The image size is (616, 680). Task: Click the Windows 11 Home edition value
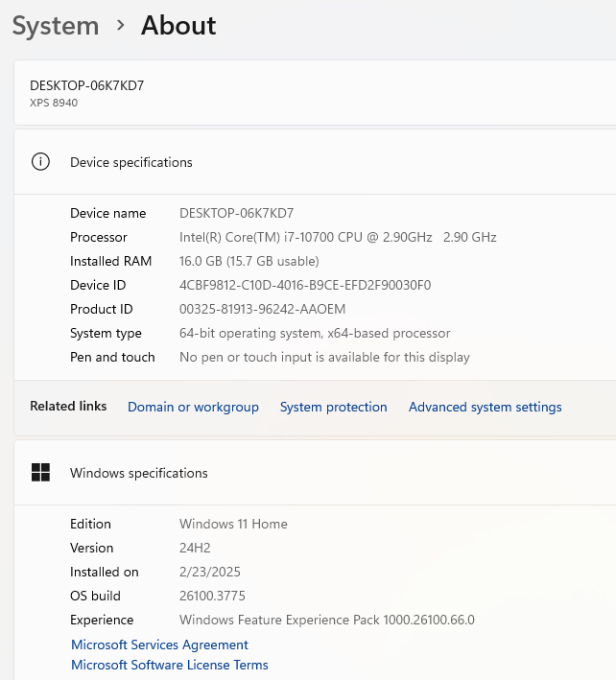[233, 524]
